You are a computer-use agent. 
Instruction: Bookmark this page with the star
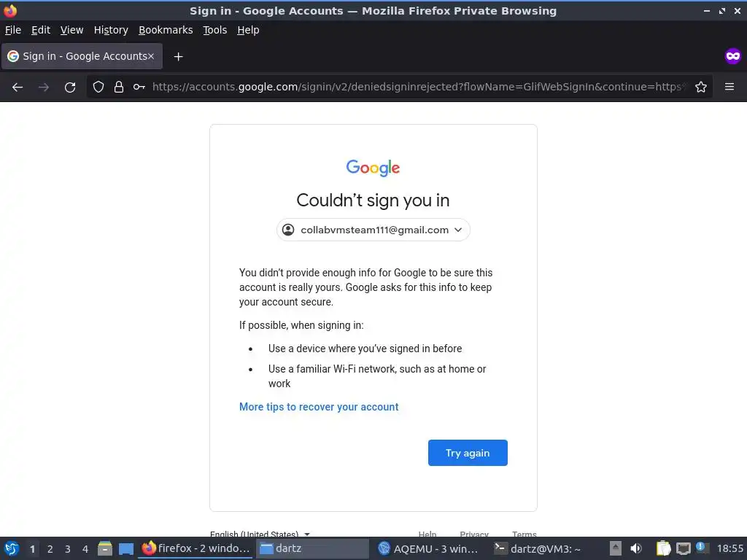pyautogui.click(x=701, y=87)
